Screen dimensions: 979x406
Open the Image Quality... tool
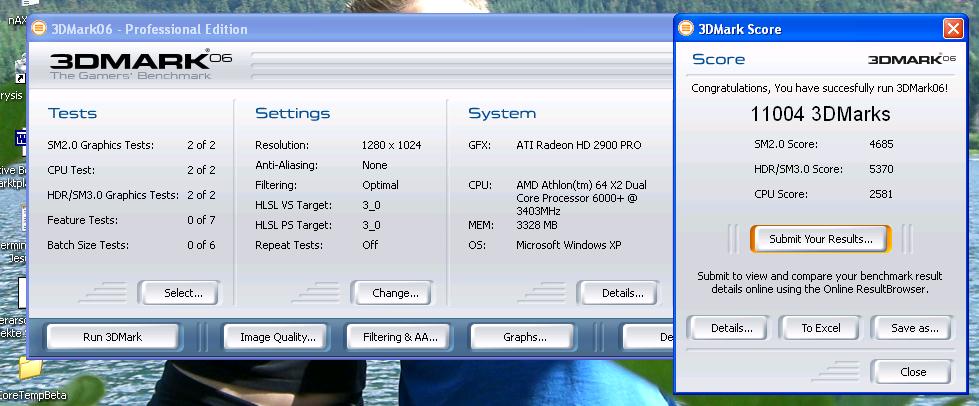coord(277,337)
